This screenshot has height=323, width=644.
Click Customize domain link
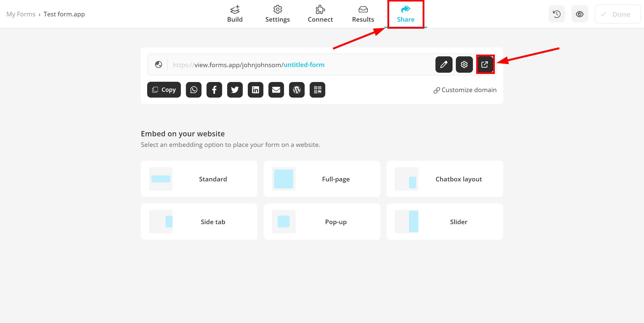pos(465,90)
